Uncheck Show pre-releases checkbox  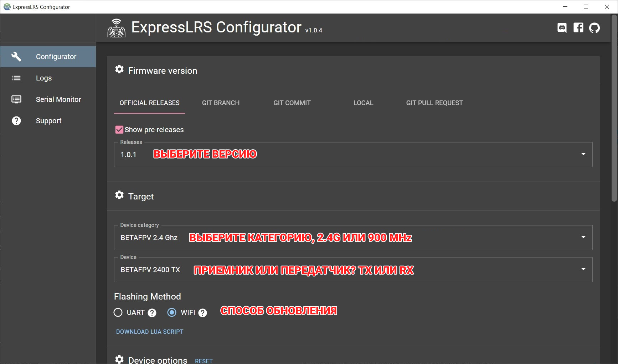(x=119, y=130)
